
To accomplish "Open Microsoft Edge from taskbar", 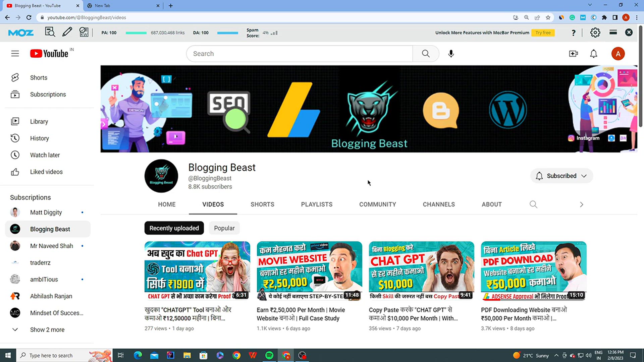I will click(138, 355).
